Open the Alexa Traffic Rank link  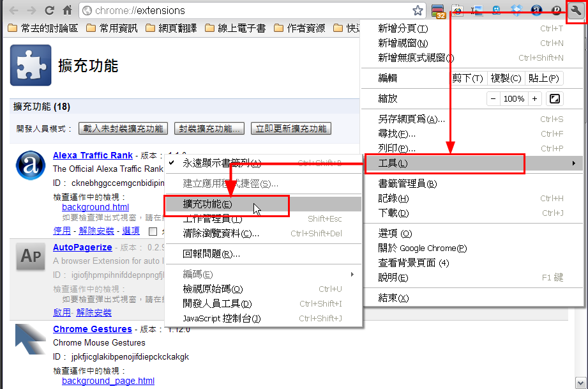(93, 155)
